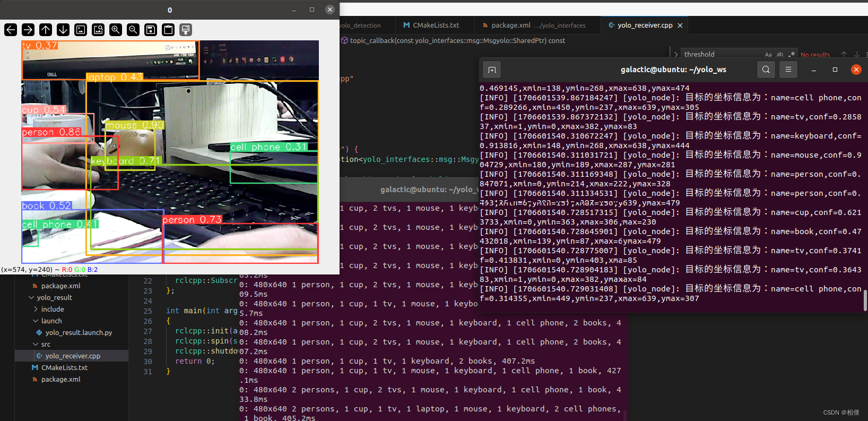Click the search icon in the yolo_ws terminal
The image size is (868, 421).
coord(766,70)
